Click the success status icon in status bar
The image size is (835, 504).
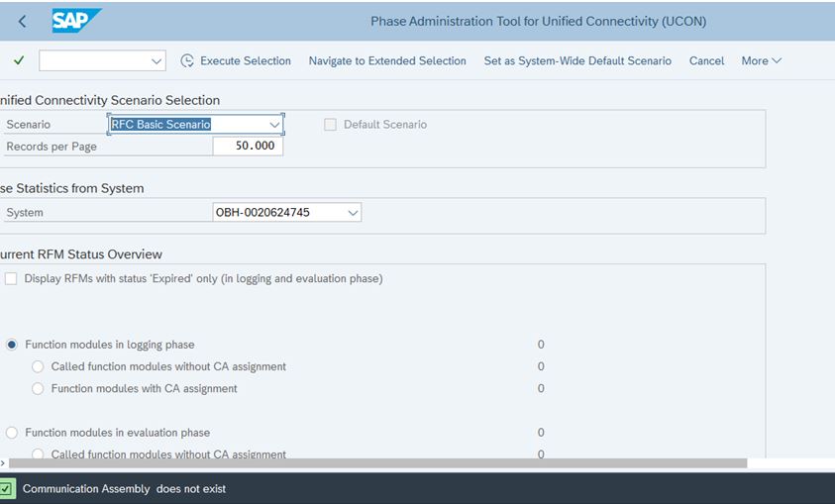[x=7, y=488]
